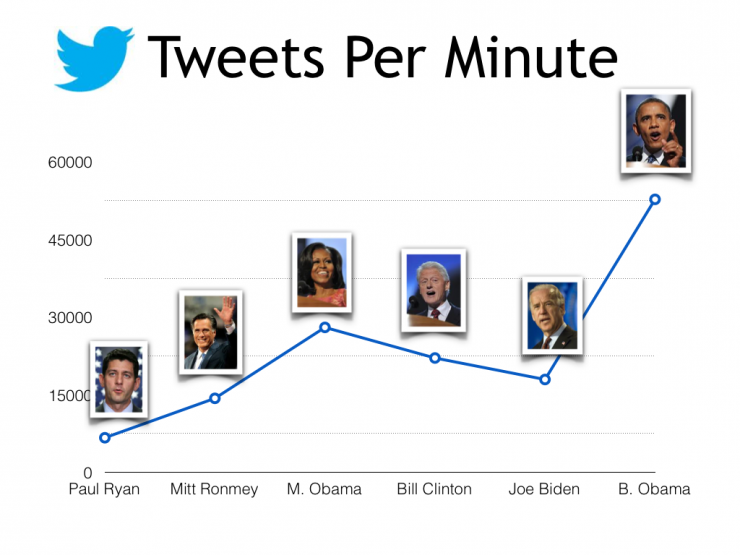Click the B. Obama peak data point

[x=655, y=199]
